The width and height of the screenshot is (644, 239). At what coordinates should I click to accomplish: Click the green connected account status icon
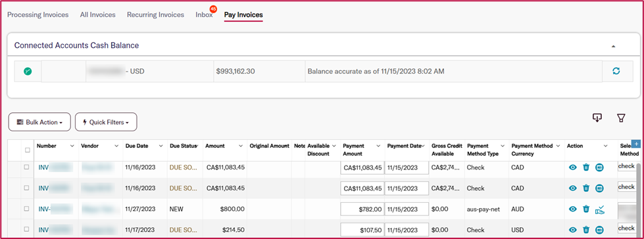[28, 72]
